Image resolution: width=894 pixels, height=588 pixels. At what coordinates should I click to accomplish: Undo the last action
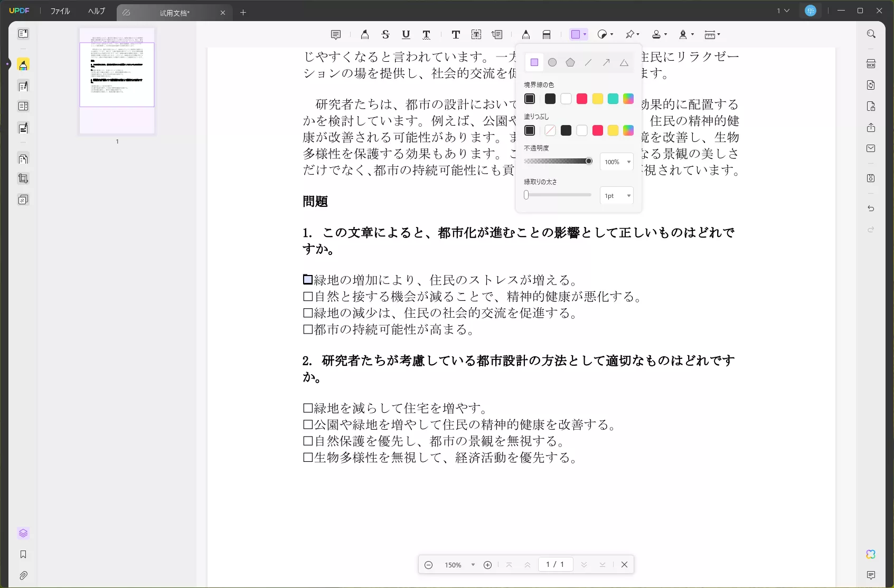871,208
